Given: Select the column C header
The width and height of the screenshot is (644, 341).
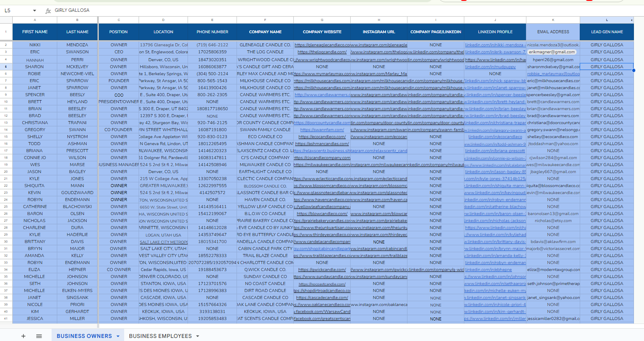Looking at the screenshot, I should (119, 20).
